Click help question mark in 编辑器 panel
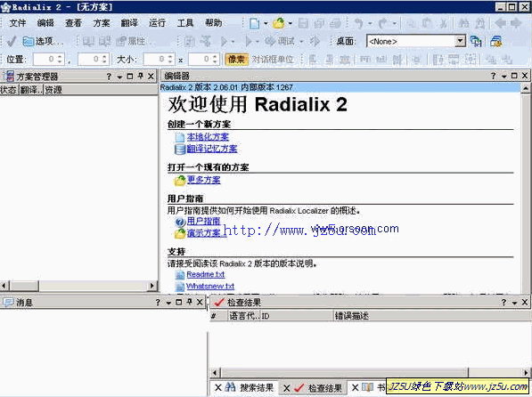This screenshot has height=397, width=532. pyautogui.click(x=494, y=76)
